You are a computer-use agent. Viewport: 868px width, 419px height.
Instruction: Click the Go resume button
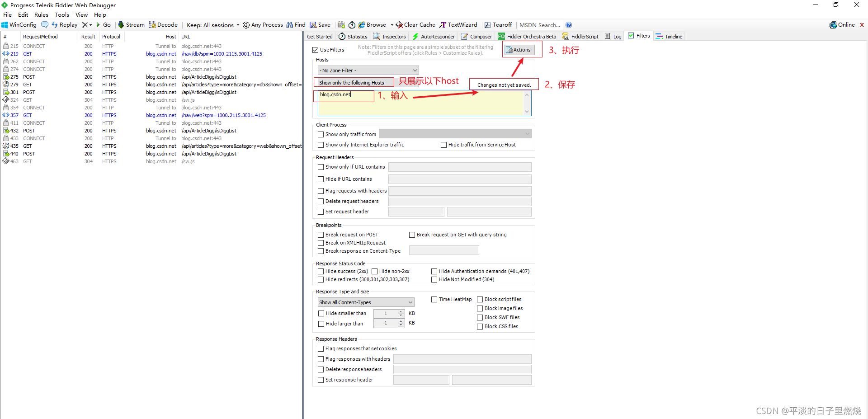tap(104, 25)
